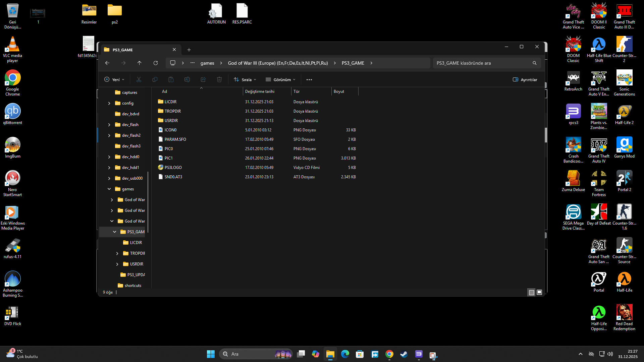Toggle the Ayrıntılar details pane

point(525,80)
